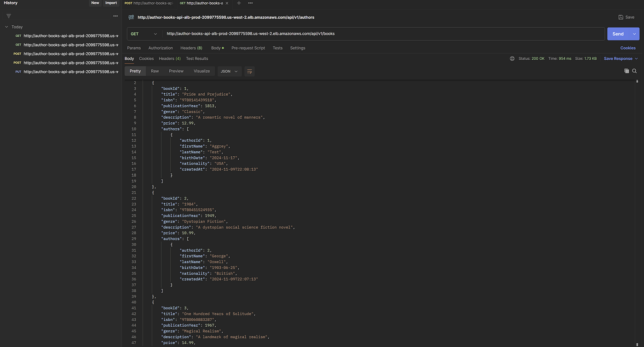Viewport: 644px width, 347px height.
Task: Click the request name ending in /api/v1/authors
Action: [x=226, y=17]
